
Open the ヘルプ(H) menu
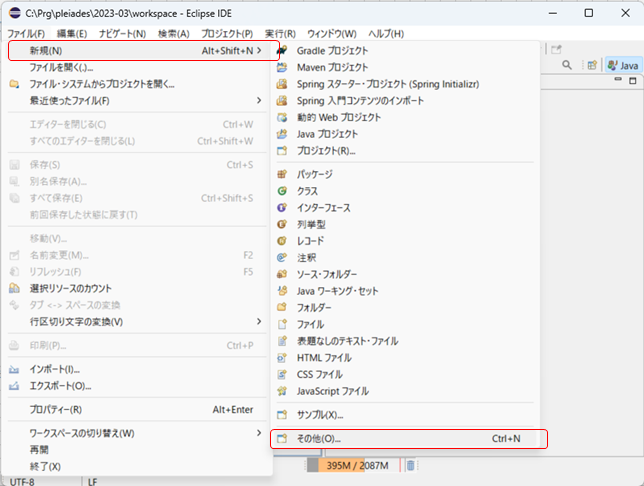(x=386, y=34)
